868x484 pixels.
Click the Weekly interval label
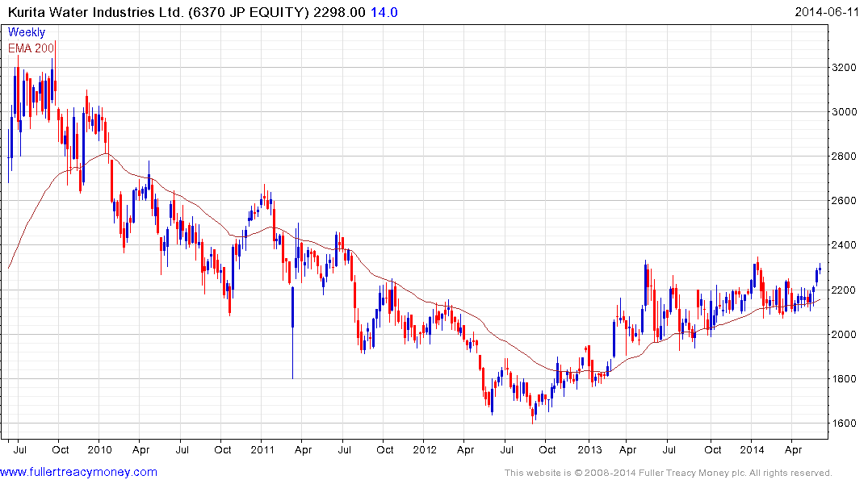pos(27,32)
